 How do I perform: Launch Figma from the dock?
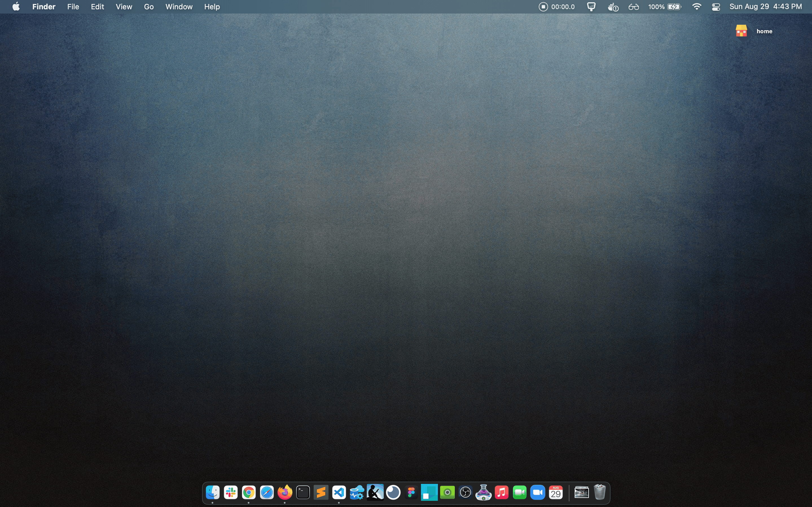pyautogui.click(x=411, y=492)
